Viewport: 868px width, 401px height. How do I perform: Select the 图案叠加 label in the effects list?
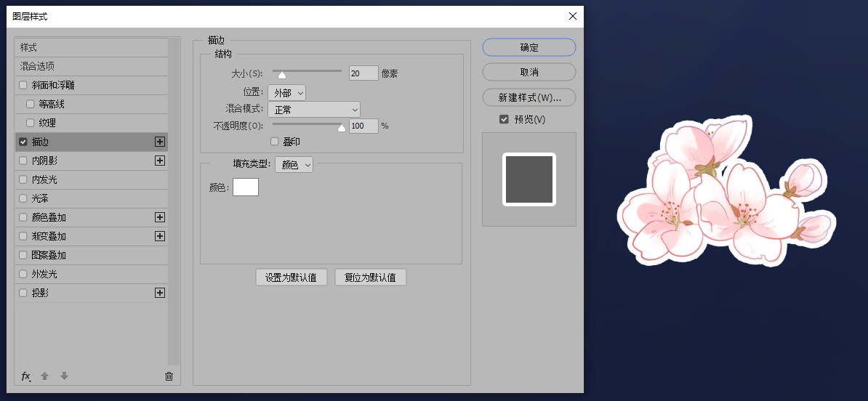49,255
